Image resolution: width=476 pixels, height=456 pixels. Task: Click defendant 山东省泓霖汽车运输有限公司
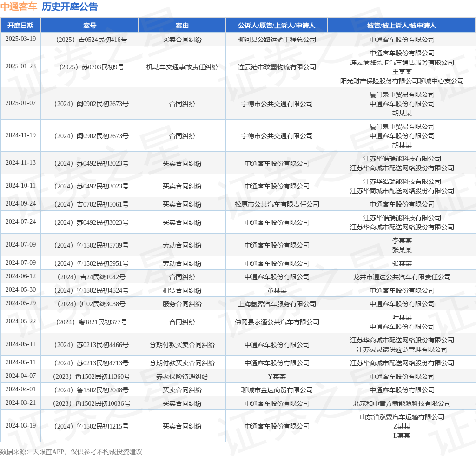[402, 417]
